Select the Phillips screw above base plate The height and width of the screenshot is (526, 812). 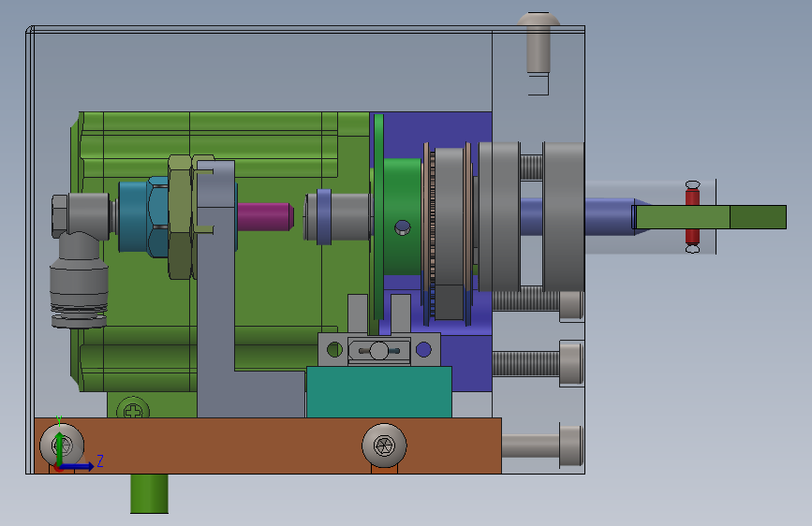pos(133,409)
